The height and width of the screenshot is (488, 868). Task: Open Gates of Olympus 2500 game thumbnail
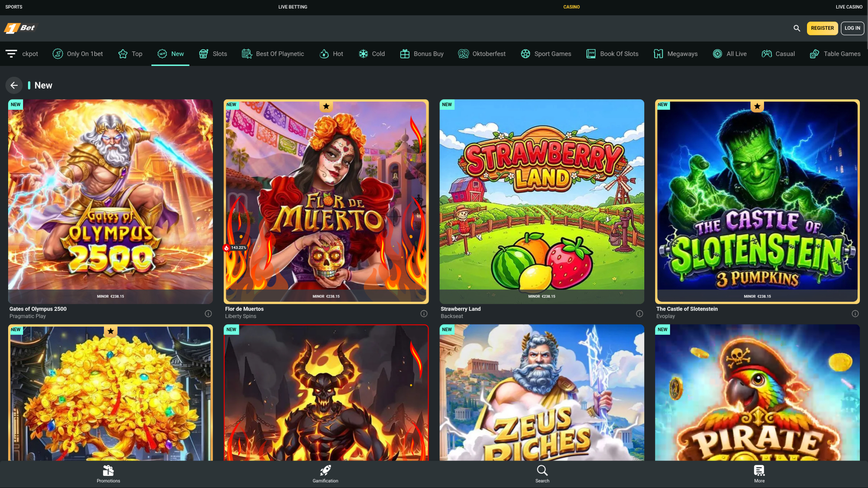coord(110,202)
